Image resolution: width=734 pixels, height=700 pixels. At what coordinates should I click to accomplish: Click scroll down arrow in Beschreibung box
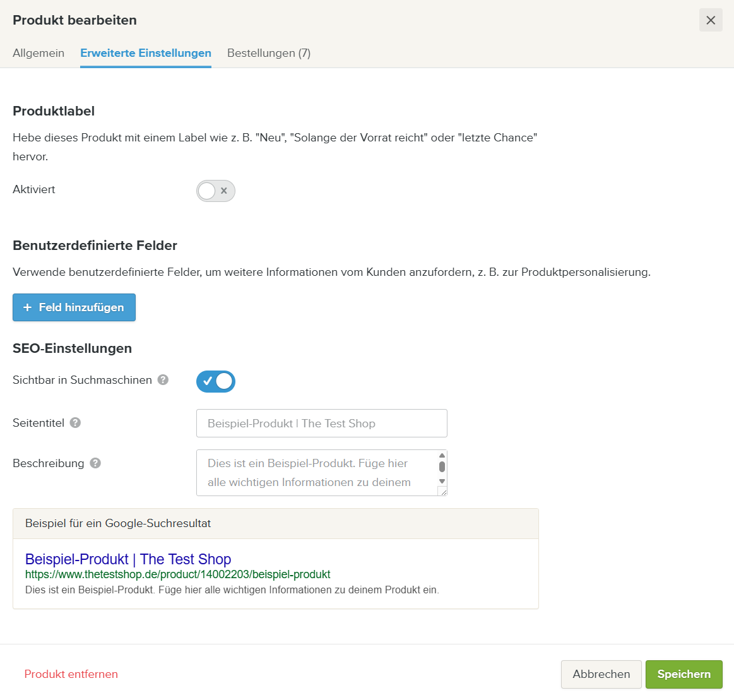point(442,482)
